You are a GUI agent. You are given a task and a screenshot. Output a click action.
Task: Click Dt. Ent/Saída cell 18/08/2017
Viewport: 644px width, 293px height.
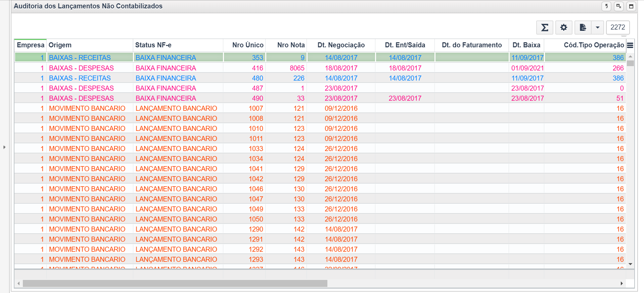point(405,68)
